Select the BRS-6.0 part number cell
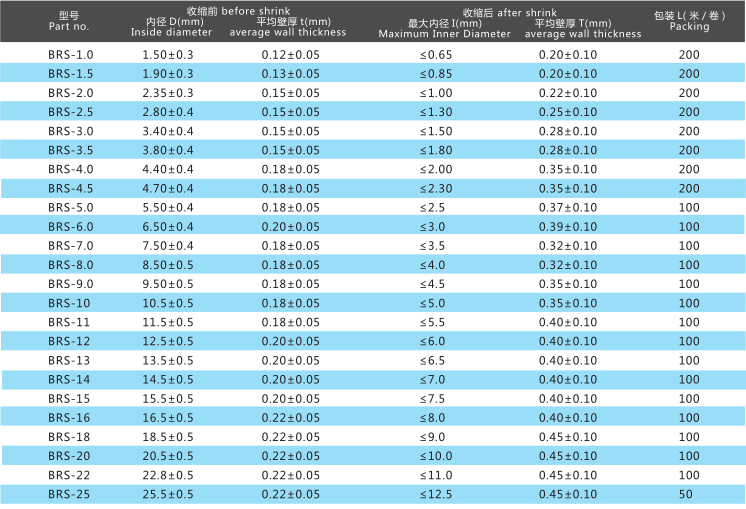 70,226
